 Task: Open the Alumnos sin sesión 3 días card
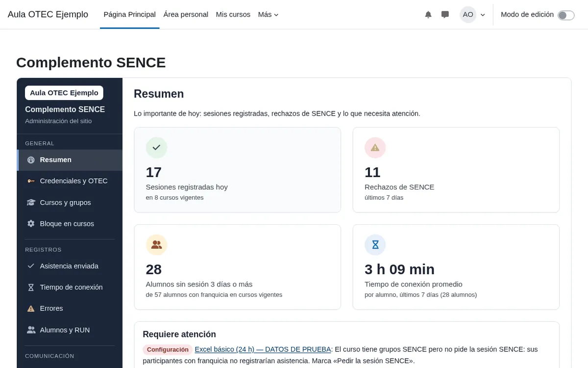(238, 267)
